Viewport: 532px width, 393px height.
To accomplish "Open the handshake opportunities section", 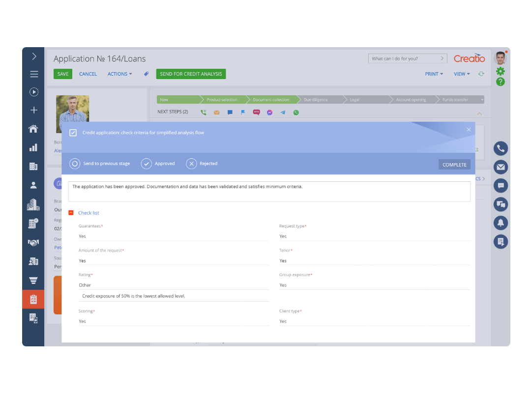I will pos(33,243).
